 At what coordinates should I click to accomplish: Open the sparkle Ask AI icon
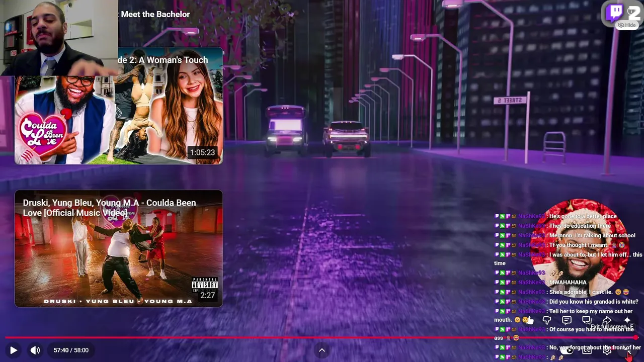(627, 320)
